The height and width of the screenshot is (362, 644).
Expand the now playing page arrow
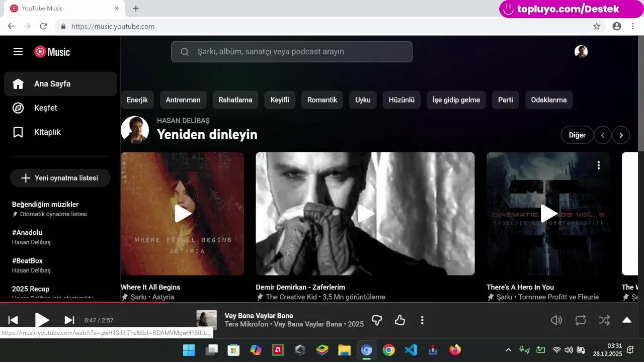point(627,320)
